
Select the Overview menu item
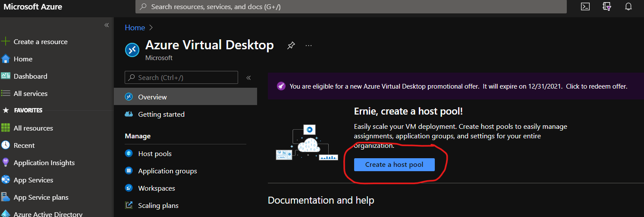click(185, 97)
